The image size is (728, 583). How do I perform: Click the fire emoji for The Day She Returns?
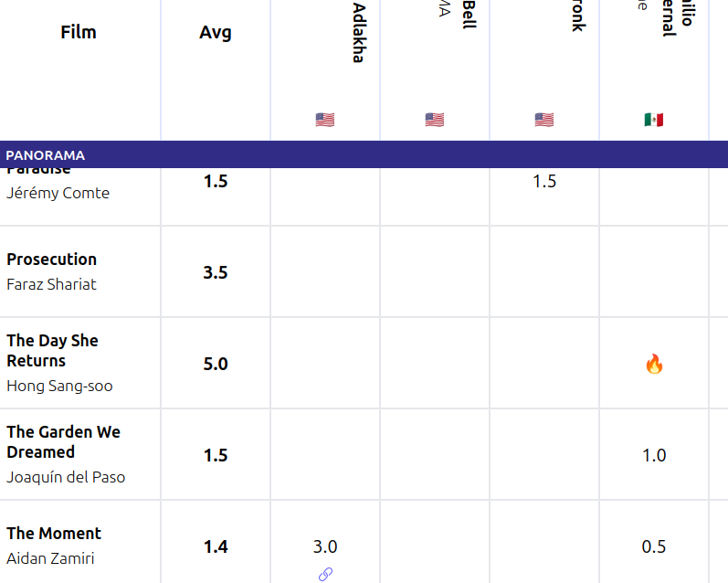pos(654,365)
